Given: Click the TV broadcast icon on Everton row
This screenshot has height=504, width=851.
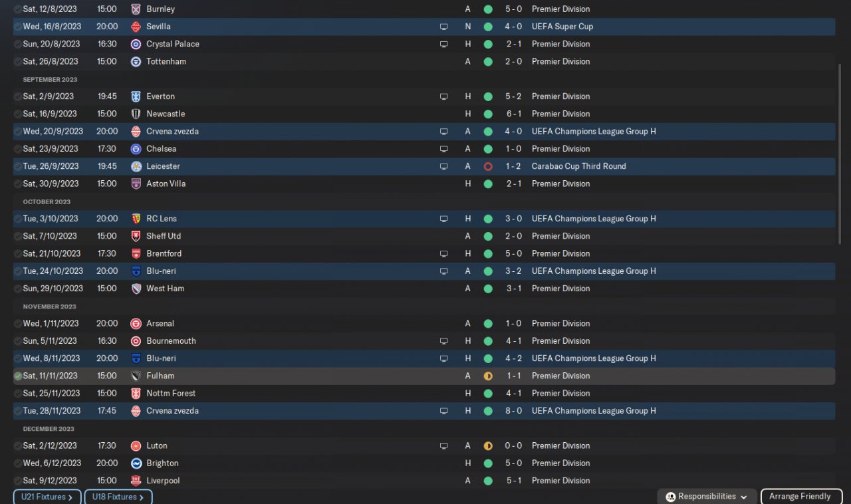Looking at the screenshot, I should click(444, 96).
